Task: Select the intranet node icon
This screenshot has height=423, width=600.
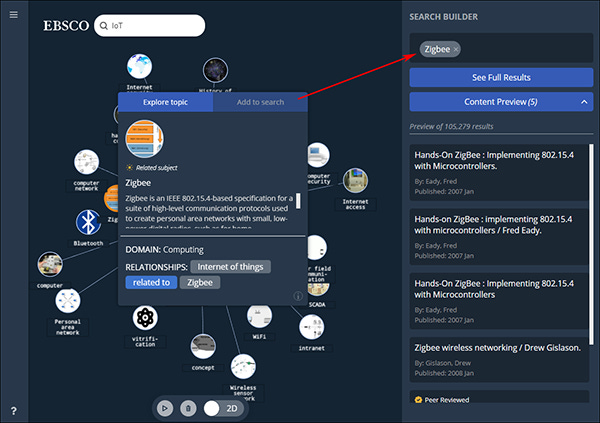Action: click(x=311, y=327)
